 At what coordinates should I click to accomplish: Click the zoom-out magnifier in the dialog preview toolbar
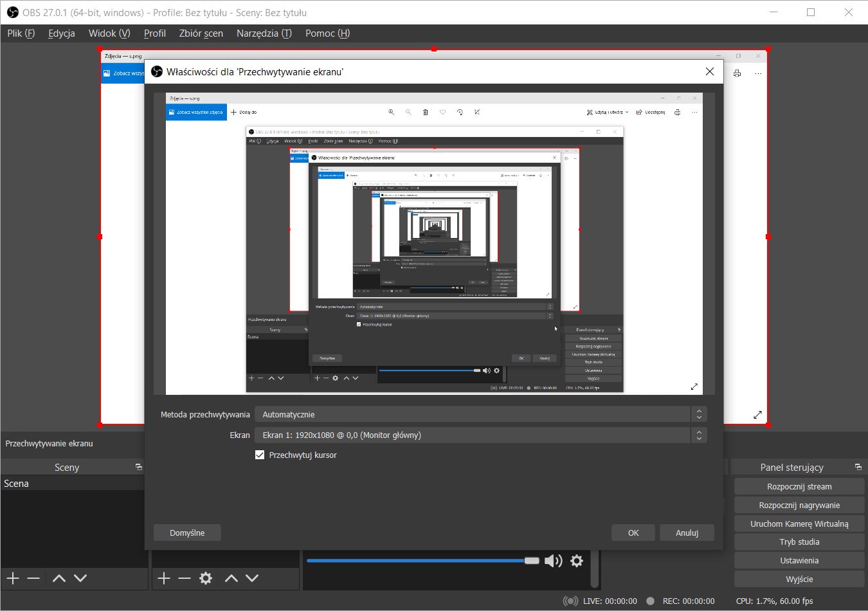point(408,112)
